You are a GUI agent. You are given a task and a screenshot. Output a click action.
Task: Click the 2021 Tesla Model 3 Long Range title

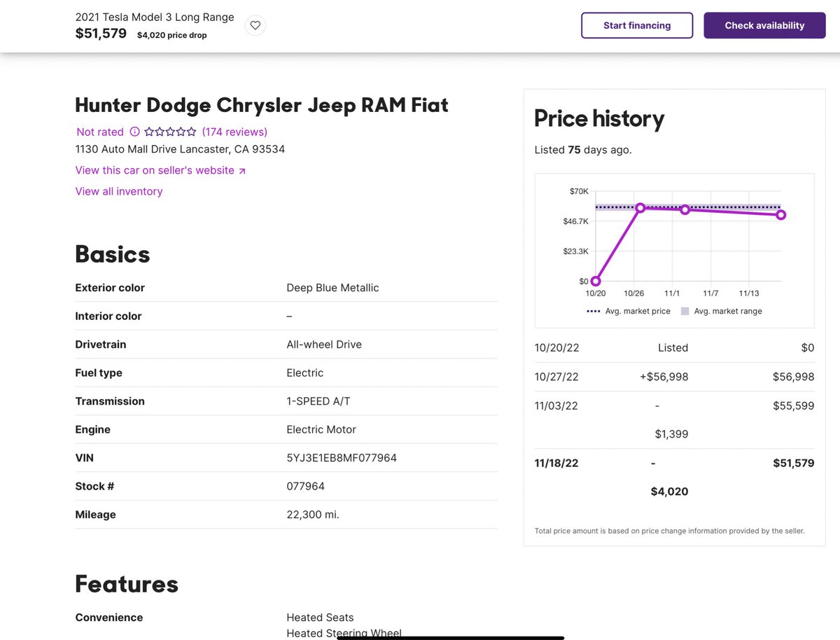[x=155, y=17]
